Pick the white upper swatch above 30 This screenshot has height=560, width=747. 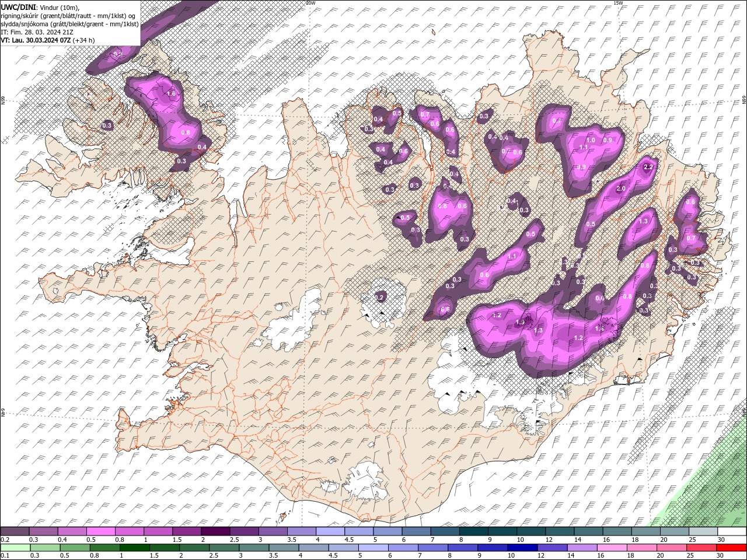[731, 531]
